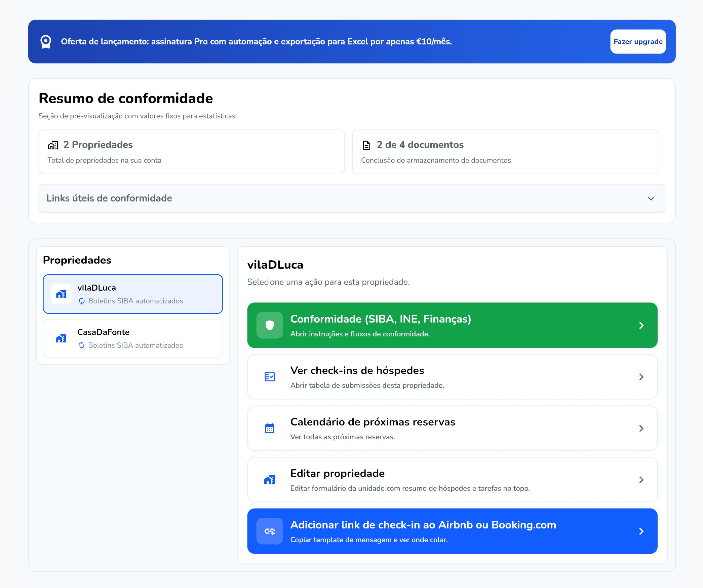703x588 pixels.
Task: Open Calendário de próximas reservas
Action: 452,428
